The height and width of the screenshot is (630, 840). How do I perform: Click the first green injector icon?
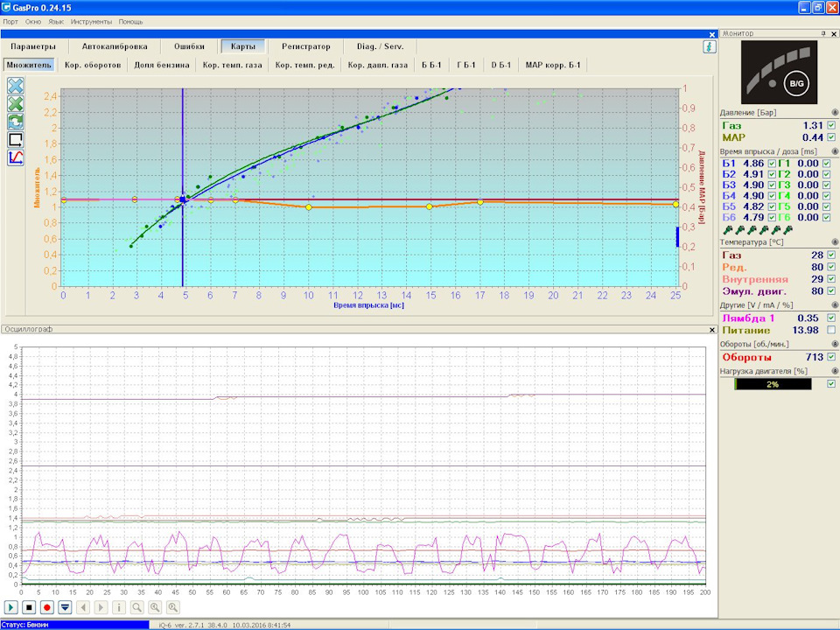pos(727,230)
